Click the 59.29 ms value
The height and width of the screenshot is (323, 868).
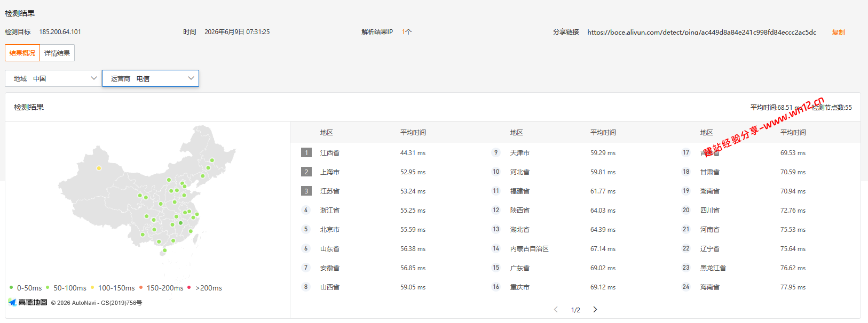(603, 153)
